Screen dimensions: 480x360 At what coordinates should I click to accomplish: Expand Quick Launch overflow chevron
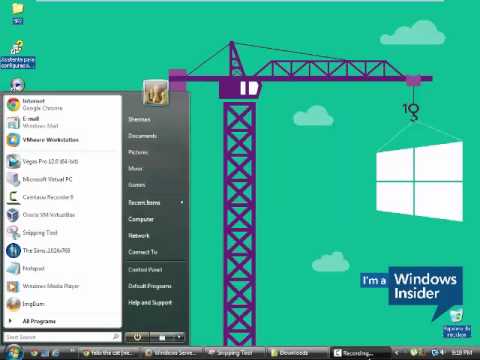click(72, 351)
